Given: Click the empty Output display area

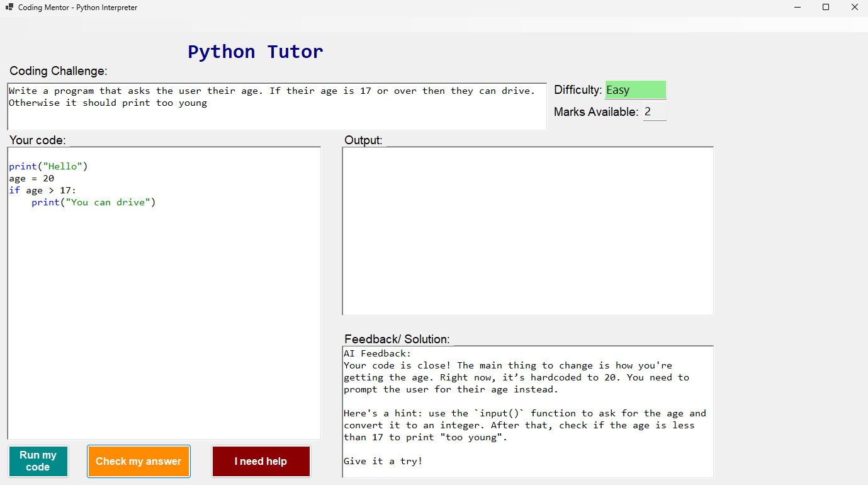Looking at the screenshot, I should pos(527,230).
